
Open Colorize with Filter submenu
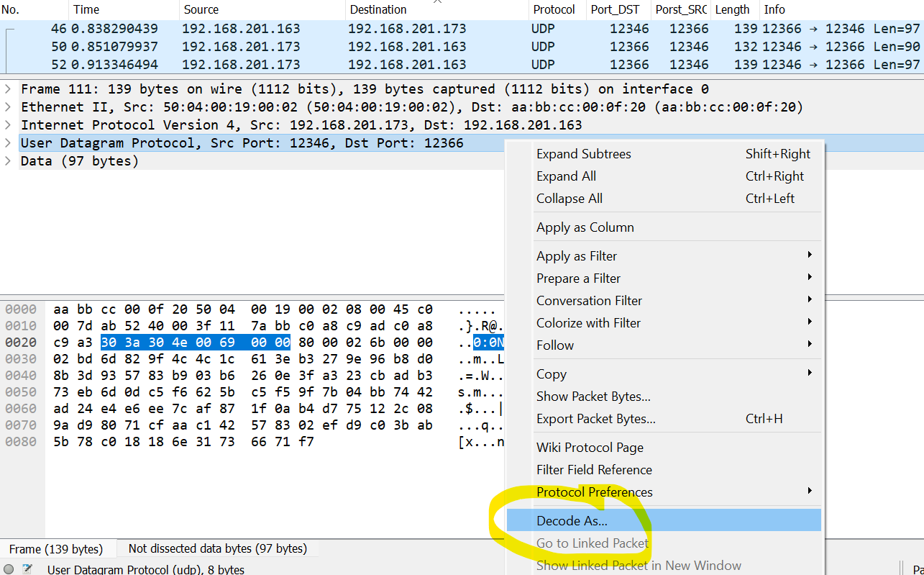point(664,323)
